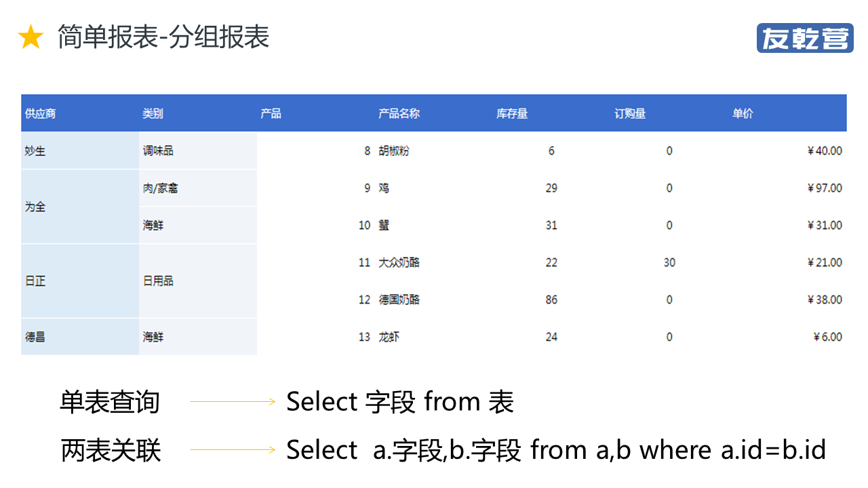Screen dimensions: 868x488
Task: Select the 调味品 category cell
Action: click(158, 151)
